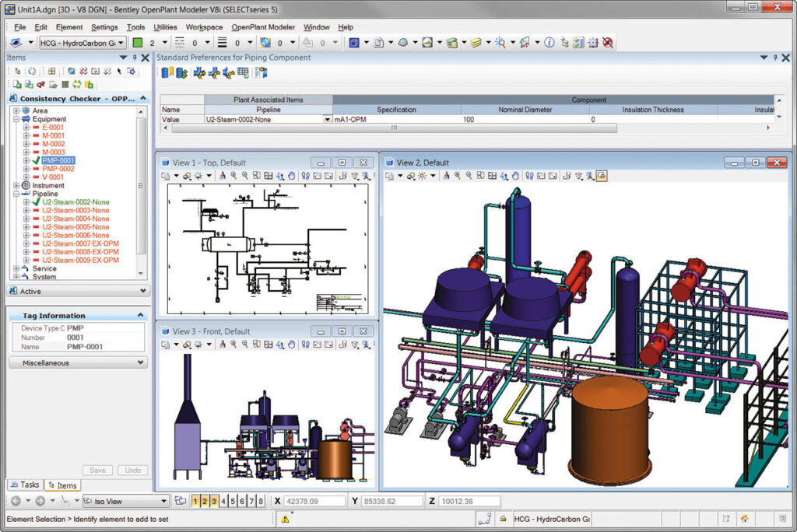Open the Level Manager stacked-layers icon
The width and height of the screenshot is (797, 532).
(x=476, y=44)
